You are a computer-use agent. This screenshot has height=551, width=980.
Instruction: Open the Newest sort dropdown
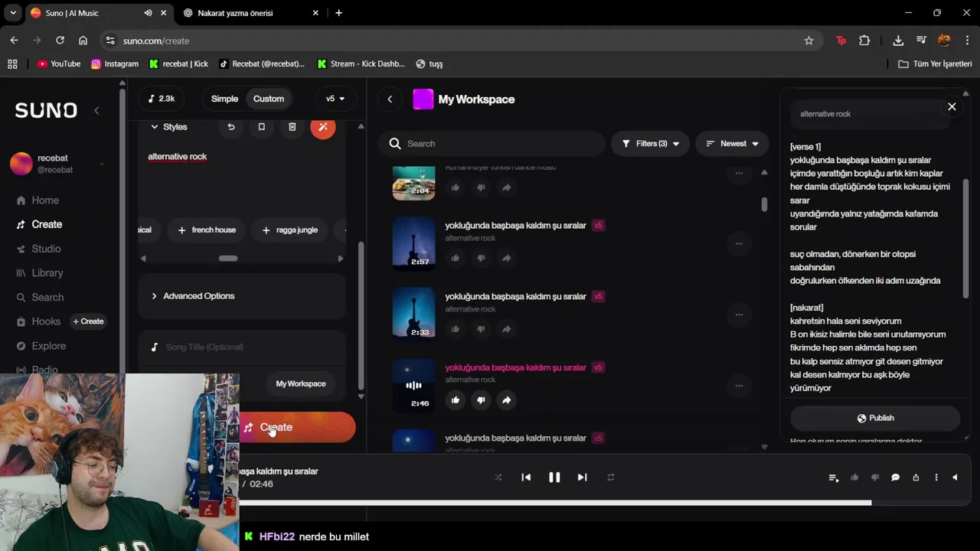[x=732, y=144]
